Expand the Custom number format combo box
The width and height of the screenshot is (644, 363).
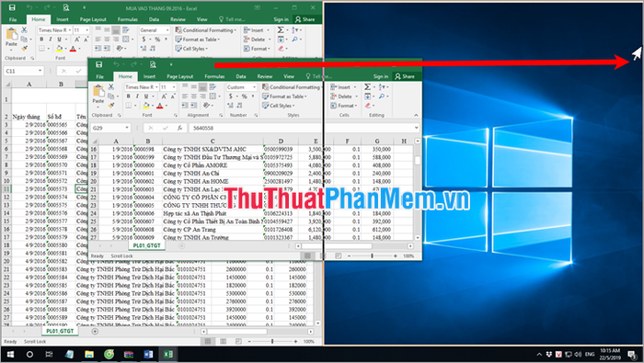[x=254, y=87]
